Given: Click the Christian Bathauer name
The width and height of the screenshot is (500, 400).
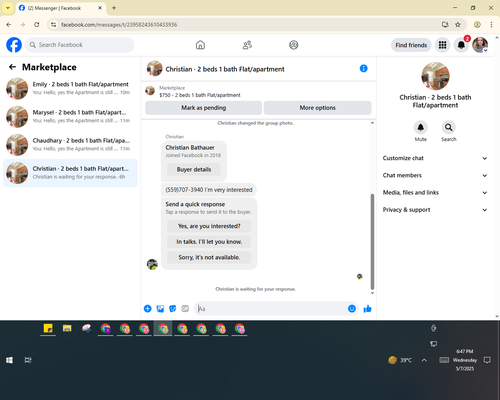Looking at the screenshot, I should (190, 147).
